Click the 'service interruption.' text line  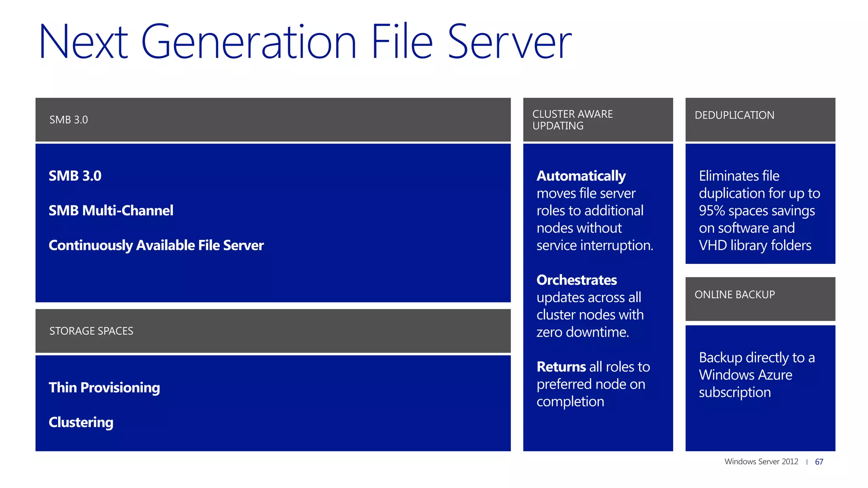pos(595,246)
